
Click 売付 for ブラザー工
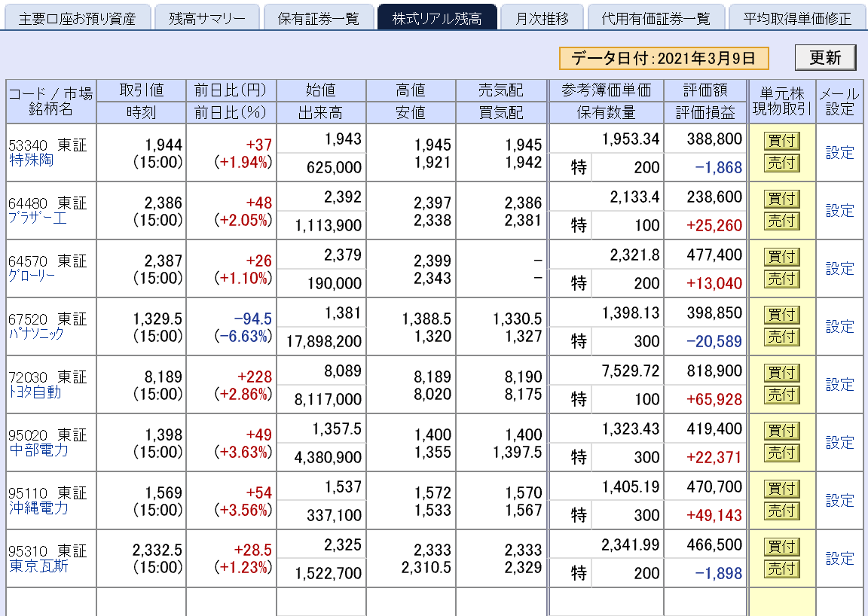pos(781,221)
